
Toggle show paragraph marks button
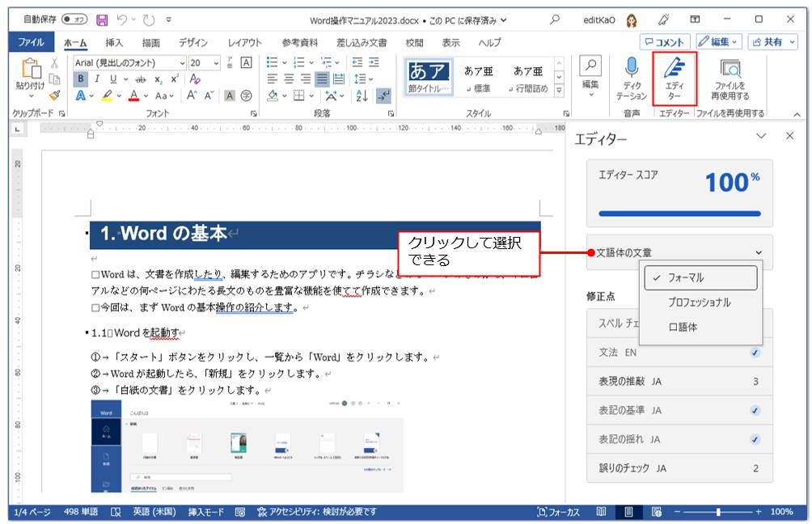pos(383,95)
